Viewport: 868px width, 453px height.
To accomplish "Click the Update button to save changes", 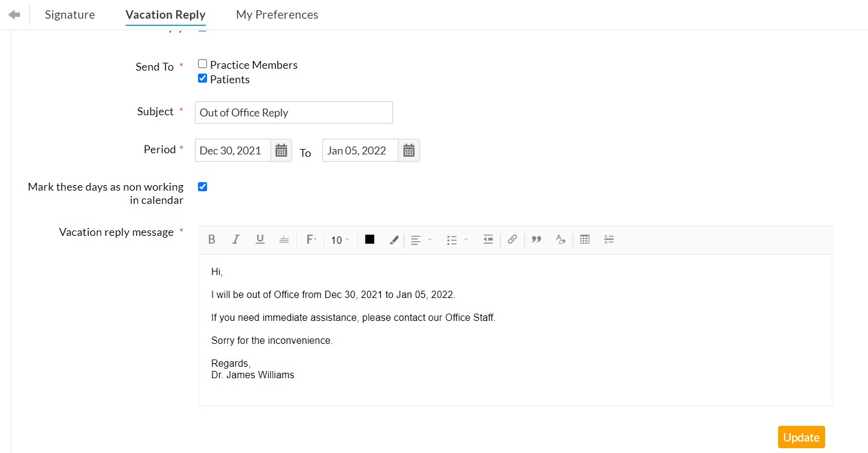I will [801, 437].
